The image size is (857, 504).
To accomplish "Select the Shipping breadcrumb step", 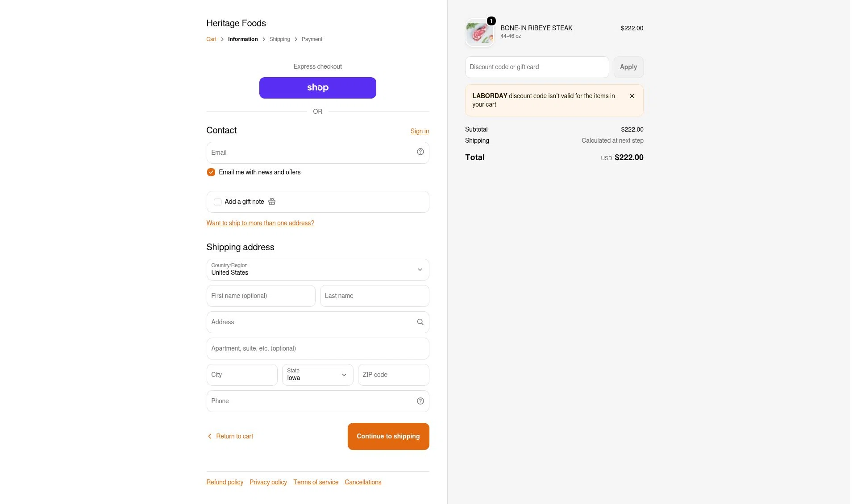I will click(x=279, y=39).
